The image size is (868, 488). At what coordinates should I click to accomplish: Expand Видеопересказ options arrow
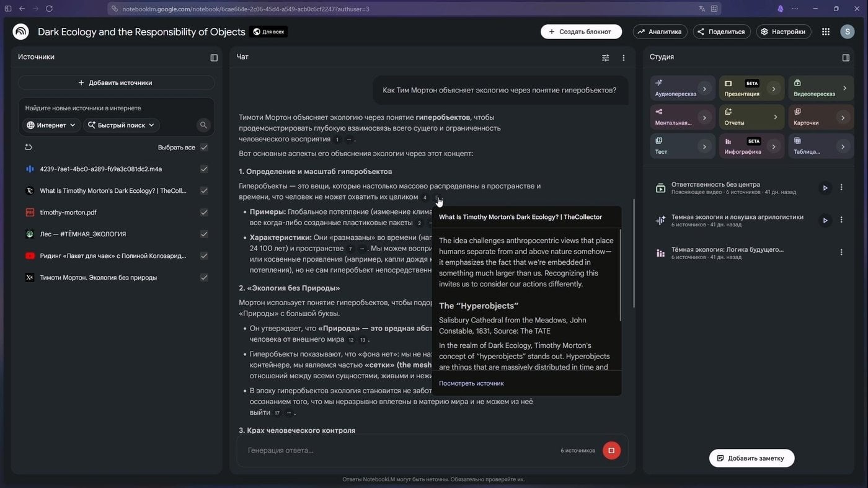click(x=844, y=89)
